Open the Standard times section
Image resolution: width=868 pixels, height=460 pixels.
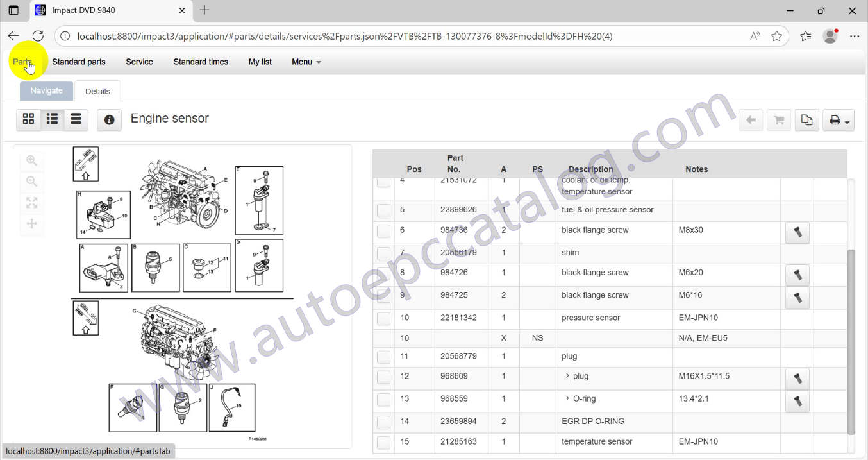(201, 62)
